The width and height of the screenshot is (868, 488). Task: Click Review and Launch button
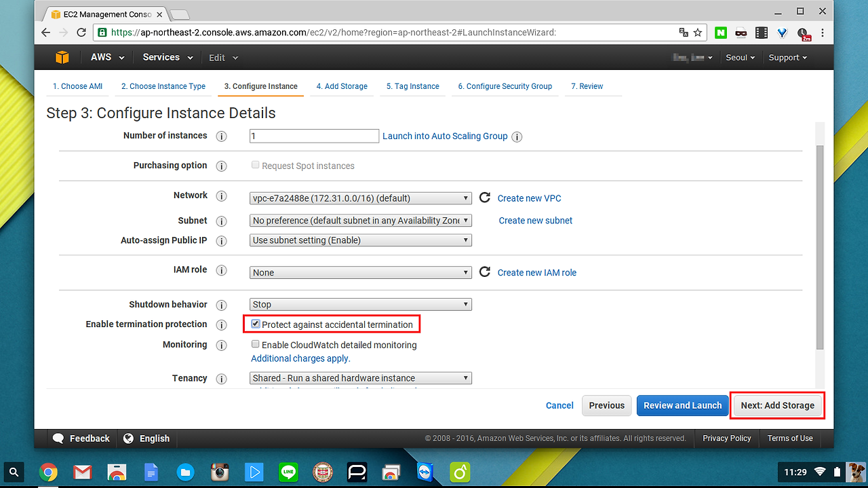(x=683, y=405)
